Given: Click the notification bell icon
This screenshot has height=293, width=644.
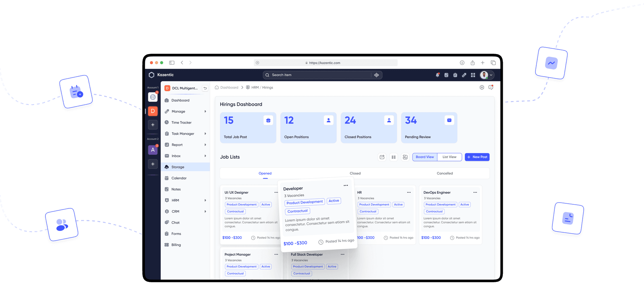Looking at the screenshot, I should coord(437,75).
